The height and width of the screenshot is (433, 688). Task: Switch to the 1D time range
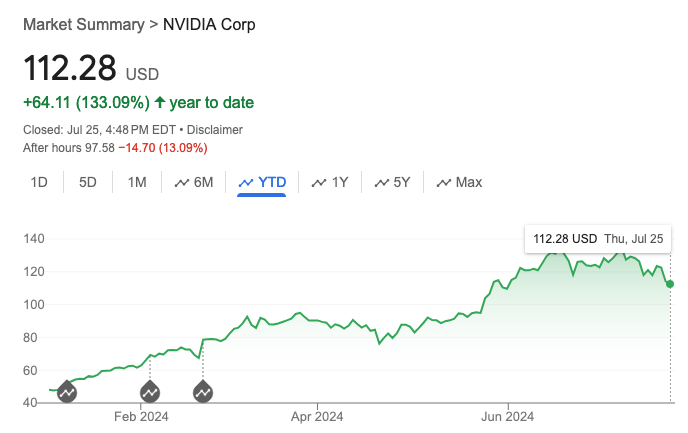(39, 182)
